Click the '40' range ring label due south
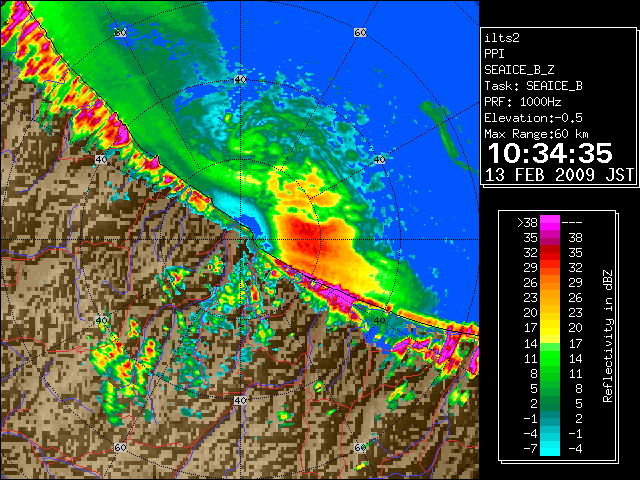Screen dimensions: 640x480 pyautogui.click(x=240, y=400)
